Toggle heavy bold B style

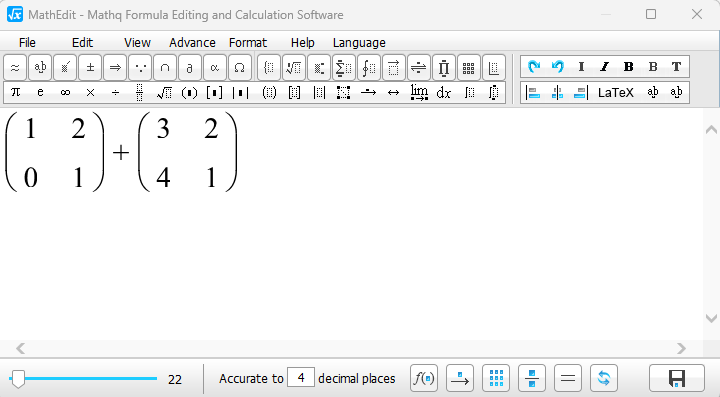(629, 67)
